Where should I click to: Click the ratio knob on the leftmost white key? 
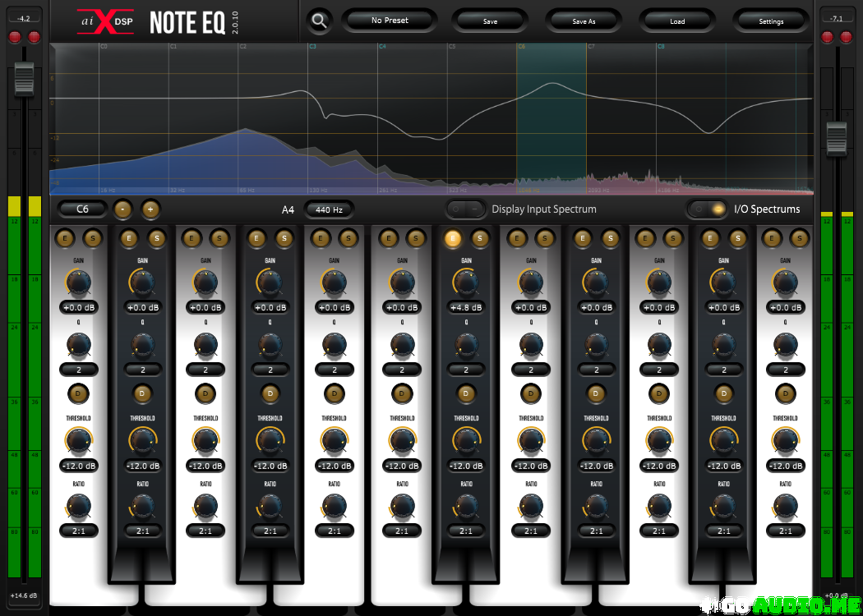(79, 506)
